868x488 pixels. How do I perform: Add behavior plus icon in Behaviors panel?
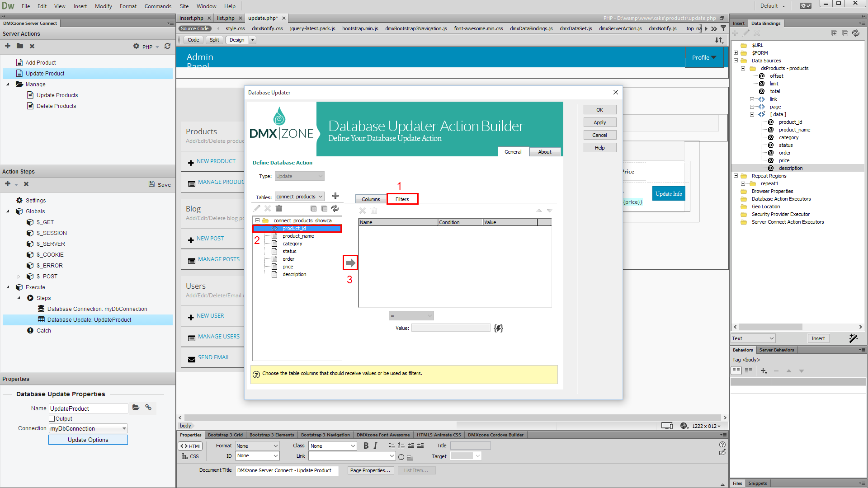(764, 371)
